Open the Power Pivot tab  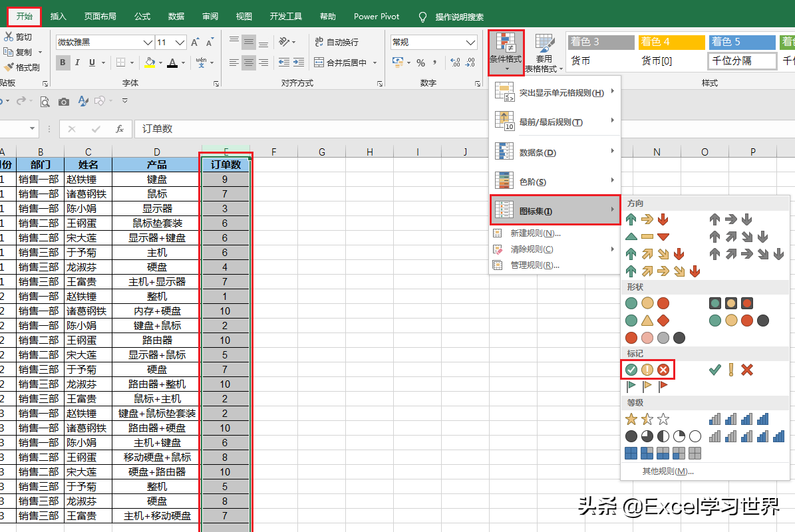point(377,16)
